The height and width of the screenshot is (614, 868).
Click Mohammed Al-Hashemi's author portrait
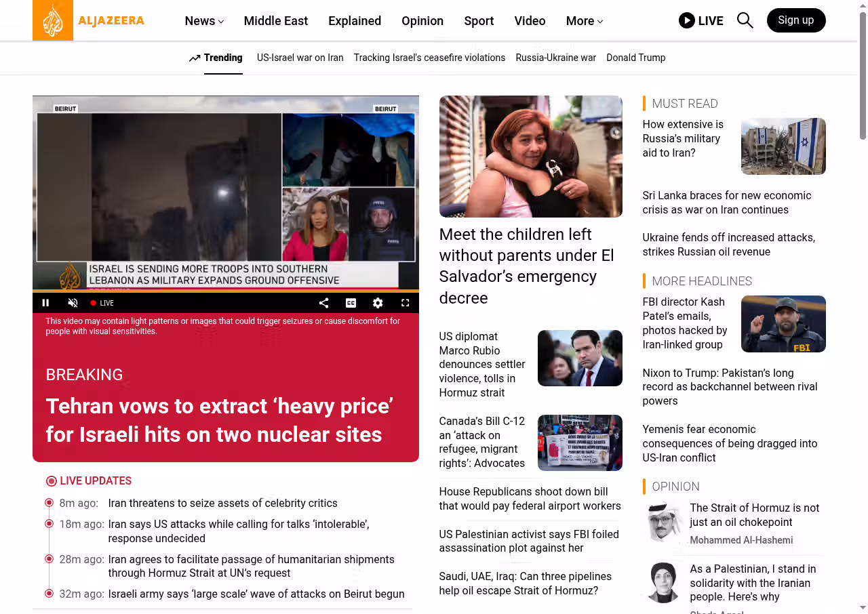point(663,522)
